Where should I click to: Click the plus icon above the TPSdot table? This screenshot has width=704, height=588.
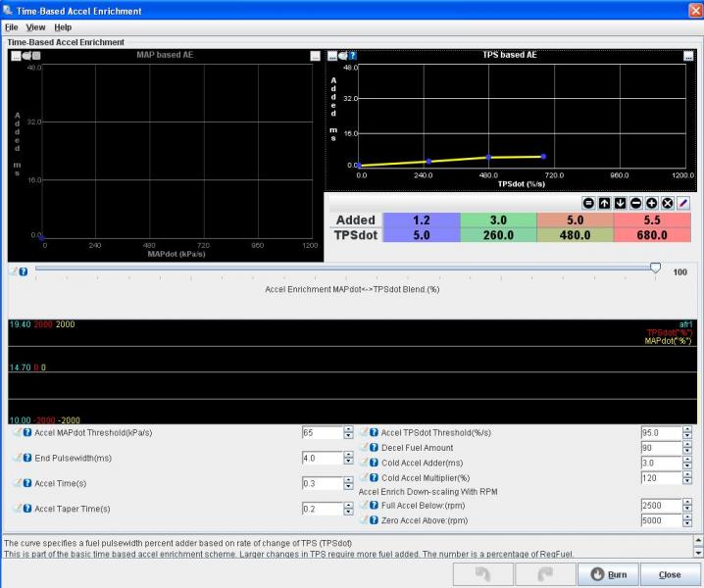click(x=652, y=202)
